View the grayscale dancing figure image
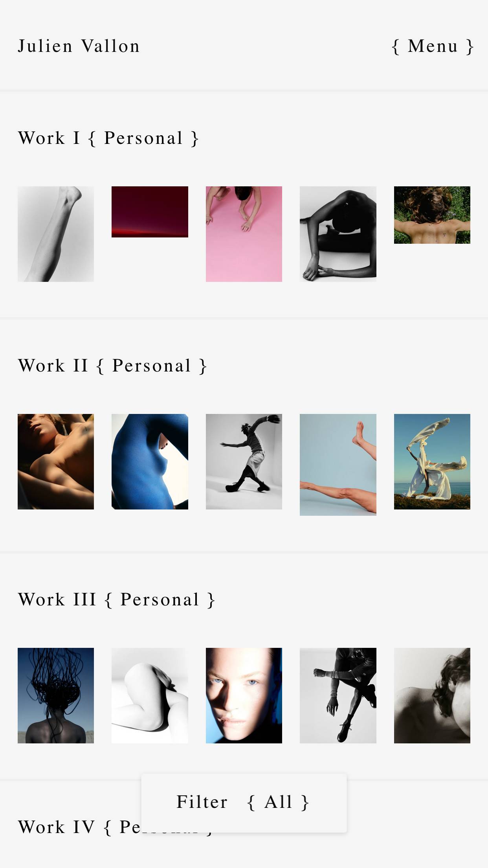This screenshot has height=868, width=488. click(244, 462)
